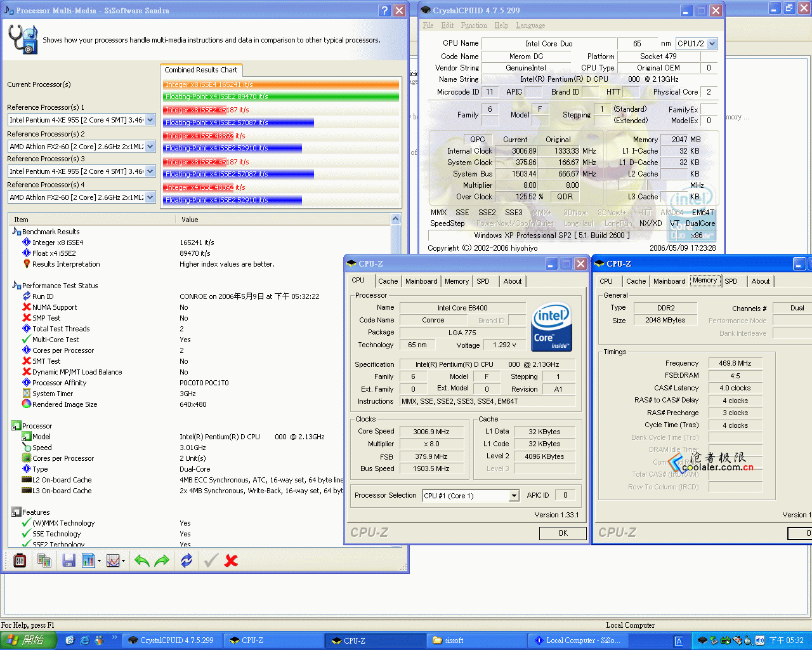
Task: Open CPU1/2 selector in CrystalCPUID
Action: (x=712, y=44)
